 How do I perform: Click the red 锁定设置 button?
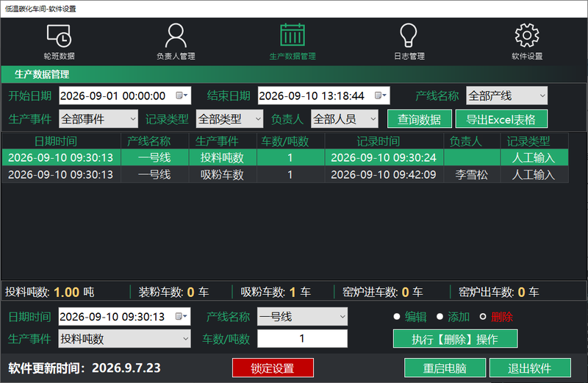pos(273,368)
